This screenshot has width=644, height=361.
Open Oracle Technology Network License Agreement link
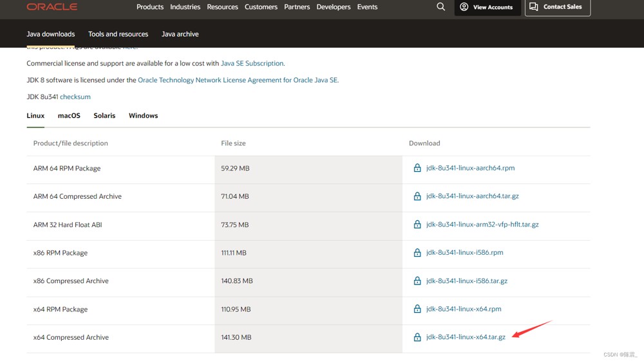[238, 80]
